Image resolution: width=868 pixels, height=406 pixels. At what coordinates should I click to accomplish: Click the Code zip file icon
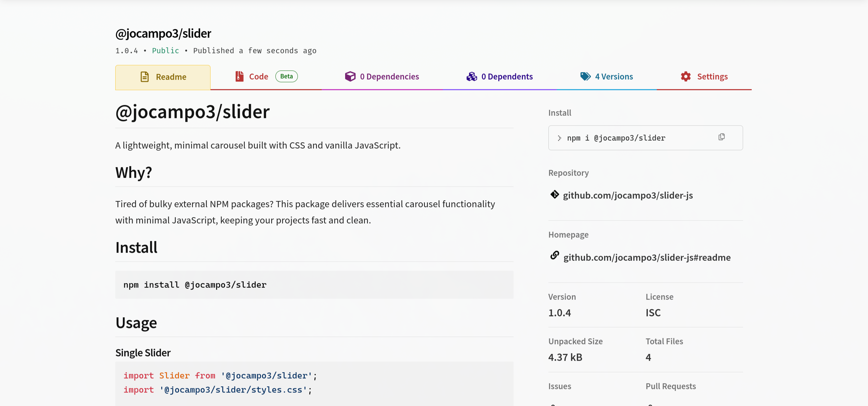coord(239,76)
